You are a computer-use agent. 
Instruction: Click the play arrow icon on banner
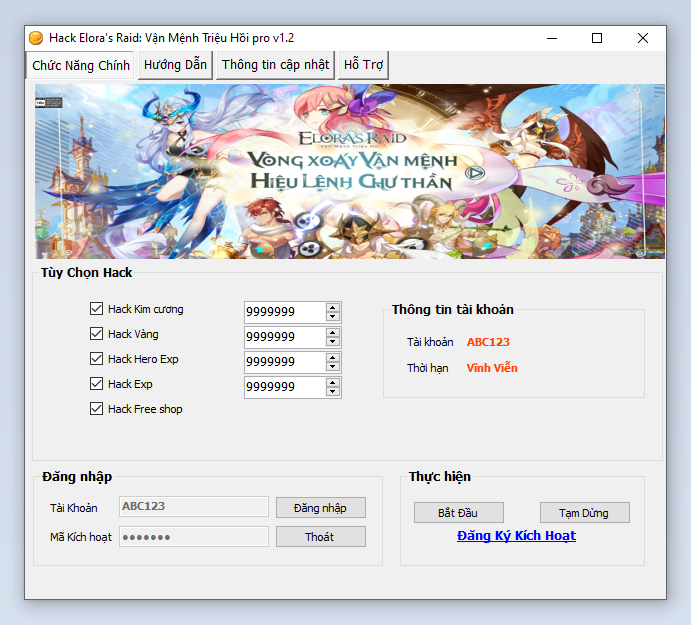(476, 173)
